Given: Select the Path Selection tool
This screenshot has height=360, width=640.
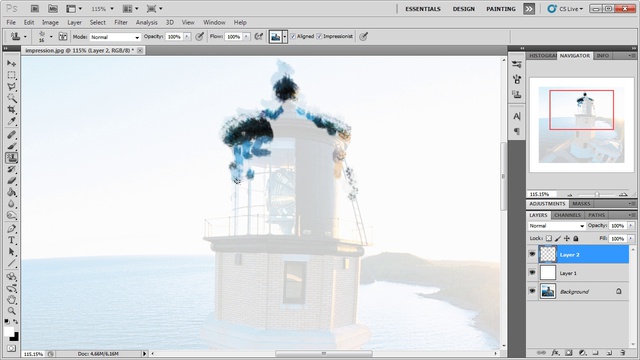Looking at the screenshot, I should (11, 251).
